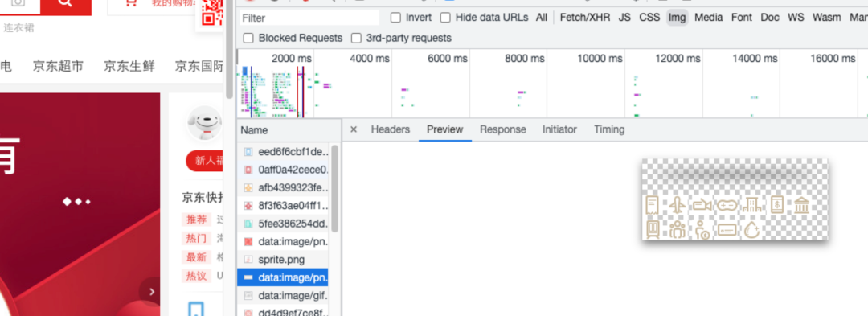Open the Initiator tab
The image size is (868, 316).
point(559,129)
